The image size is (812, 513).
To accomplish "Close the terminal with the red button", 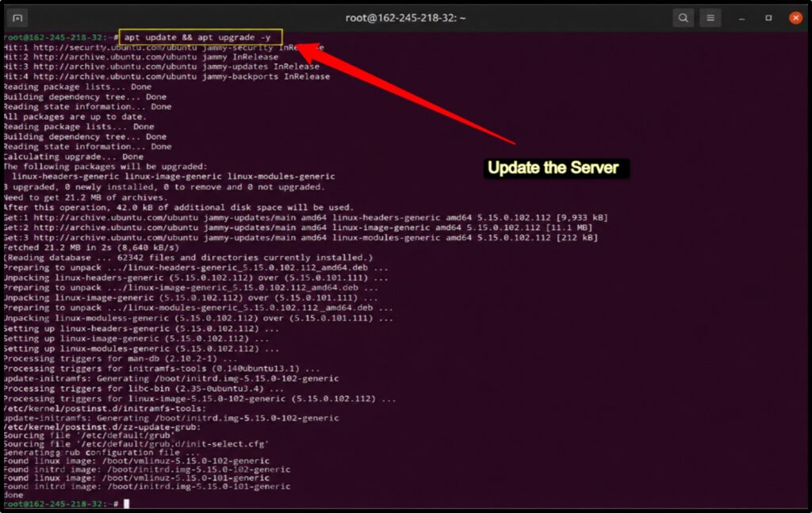I will (795, 18).
